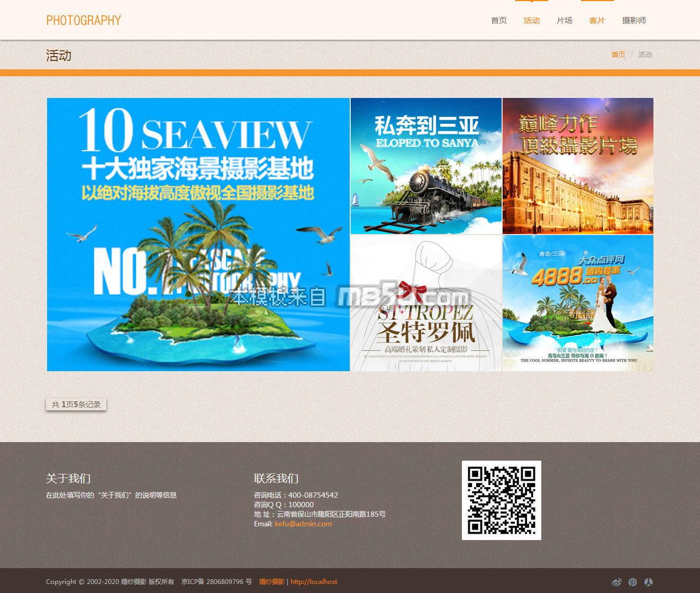
Task: Click the Pinterest icon in footer
Action: pos(632,582)
